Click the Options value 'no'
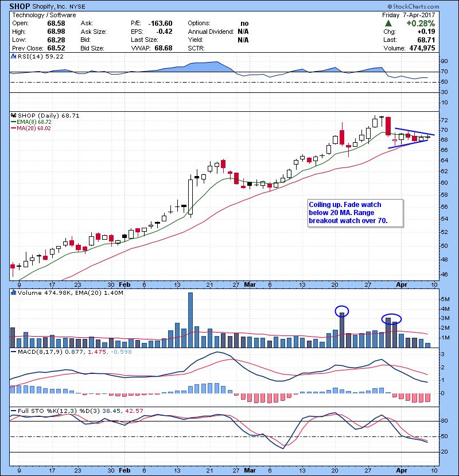This screenshot has height=476, width=459. [244, 24]
